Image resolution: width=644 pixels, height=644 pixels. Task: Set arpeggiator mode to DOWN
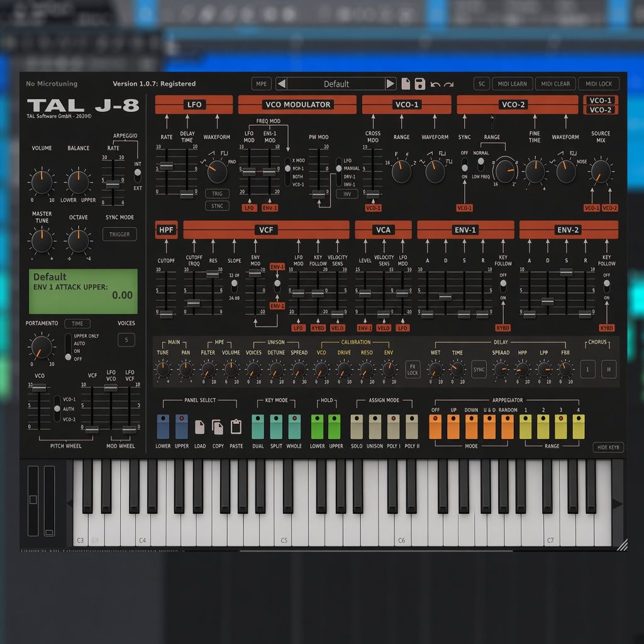[472, 427]
